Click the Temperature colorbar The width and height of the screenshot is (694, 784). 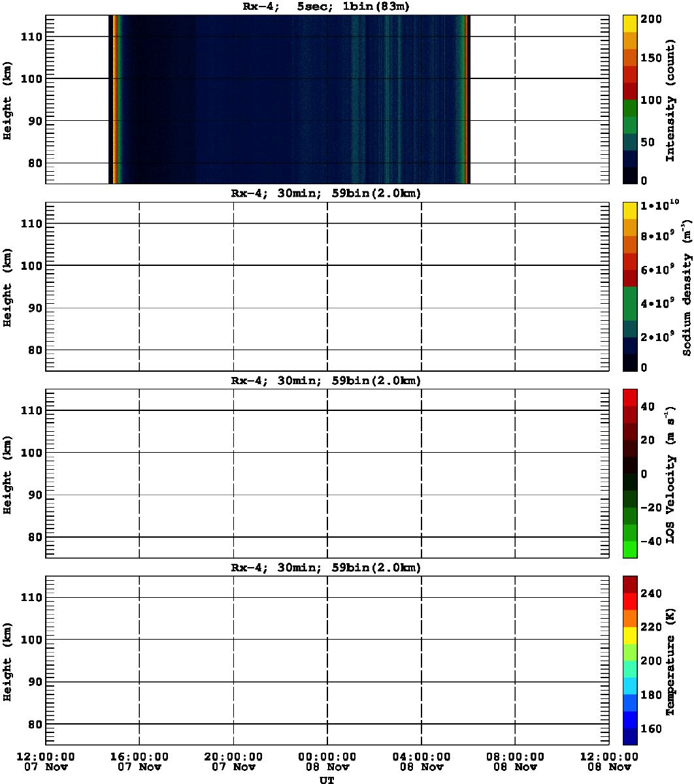click(x=630, y=660)
